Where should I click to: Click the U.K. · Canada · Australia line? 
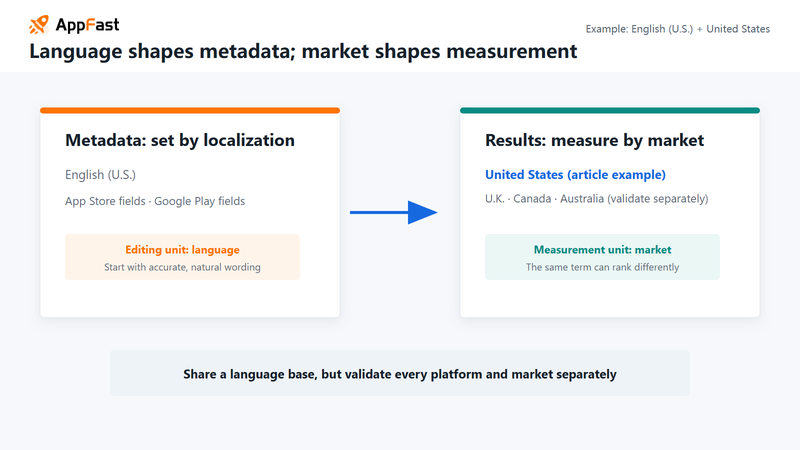(x=596, y=199)
